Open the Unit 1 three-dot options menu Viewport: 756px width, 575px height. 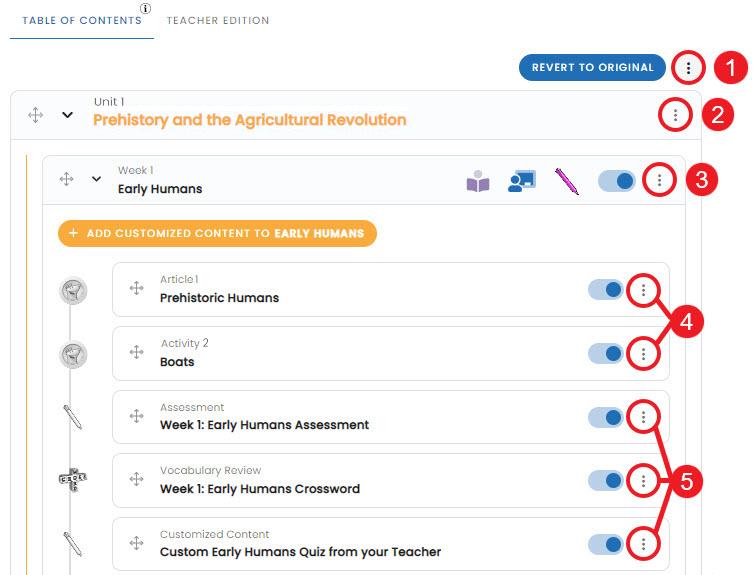pyautogui.click(x=675, y=115)
